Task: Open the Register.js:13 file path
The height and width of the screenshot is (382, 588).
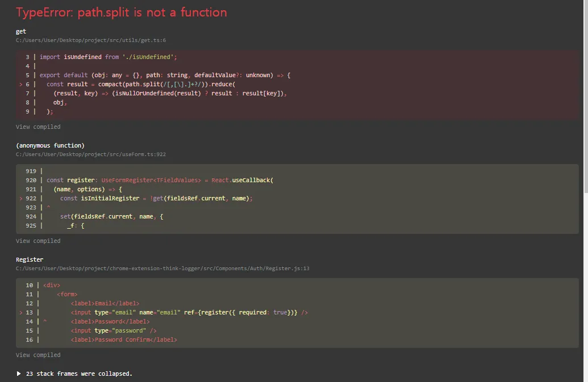Action: (x=162, y=268)
